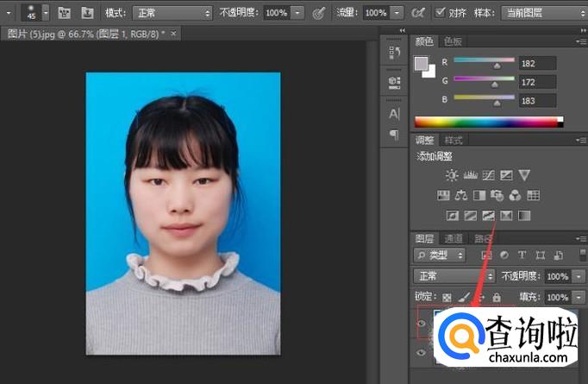Add a Levels adjustment from the panel

click(x=470, y=175)
